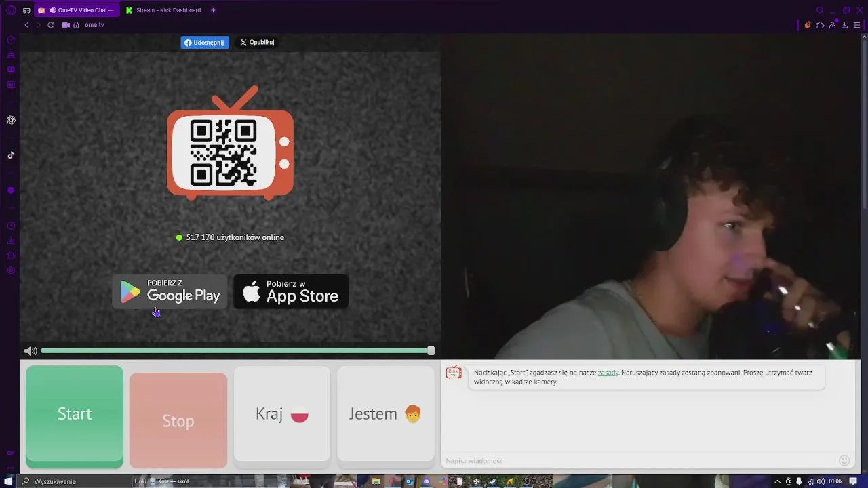
Task: Open the search tabs magnifier icon
Action: (820, 10)
